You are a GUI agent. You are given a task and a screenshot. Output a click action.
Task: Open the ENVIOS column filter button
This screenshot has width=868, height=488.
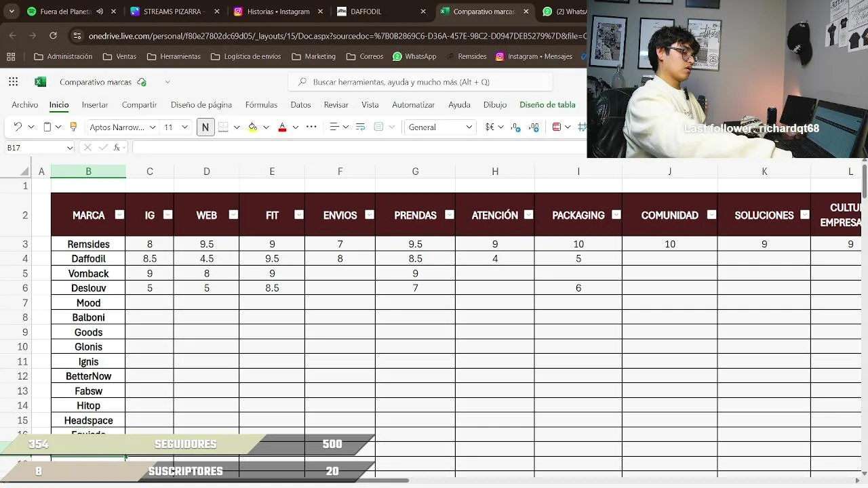[x=370, y=214]
